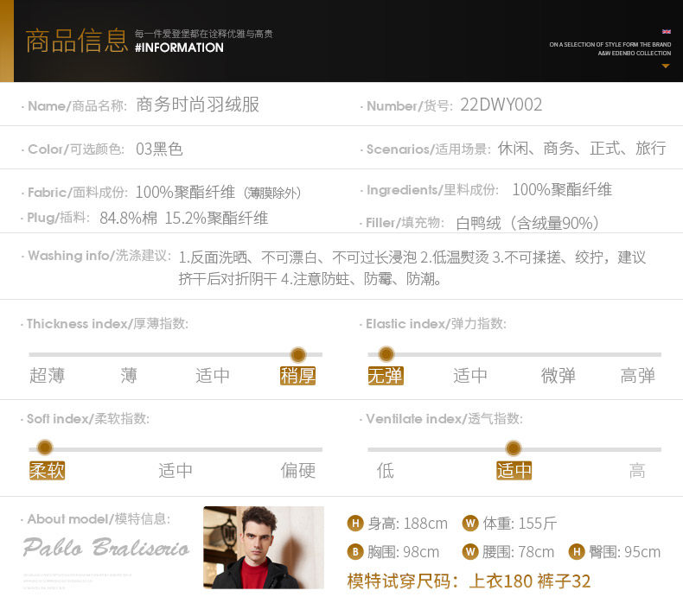
Task: Click the model photo thumbnail
Action: pos(264,548)
